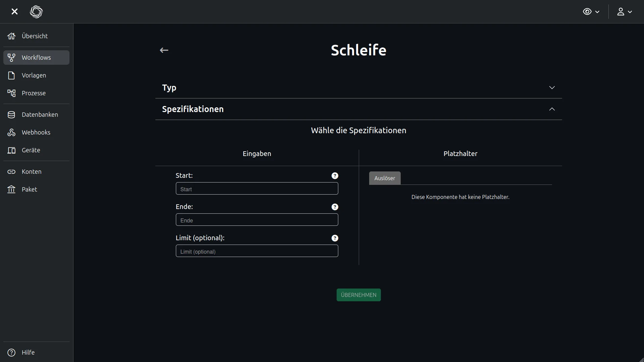
Task: Focus the Start input field
Action: pos(257,189)
